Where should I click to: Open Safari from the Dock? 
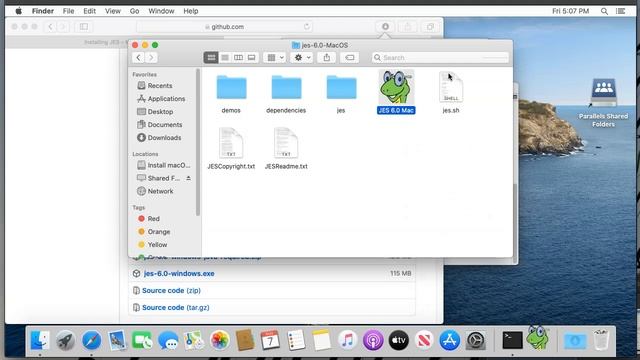pyautogui.click(x=91, y=340)
